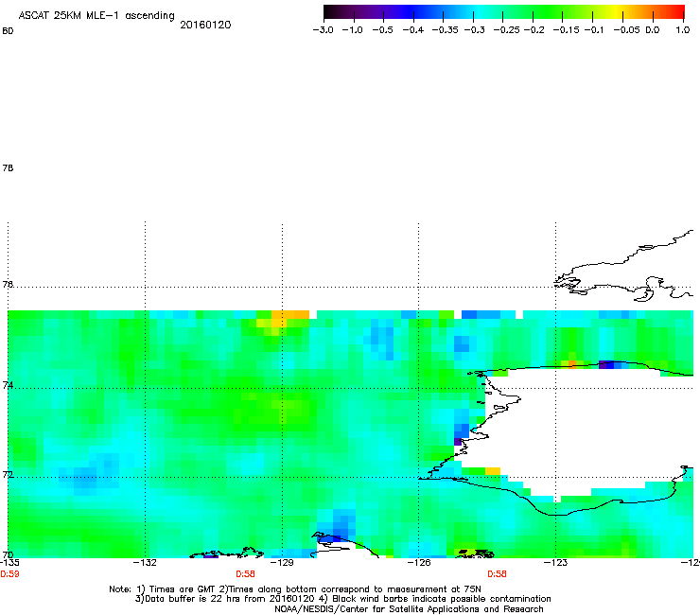The image size is (700, 615).
Task: Click the "-129" longitude axis label
Action: (x=282, y=563)
